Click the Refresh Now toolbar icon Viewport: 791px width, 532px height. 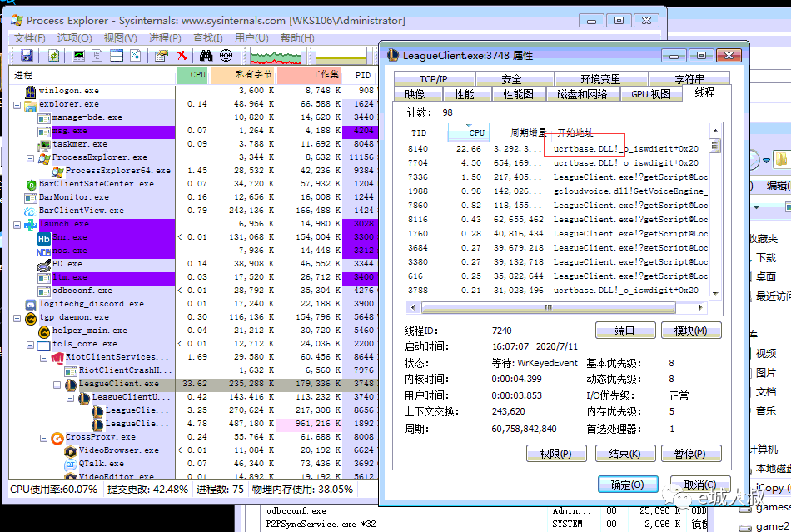point(53,56)
